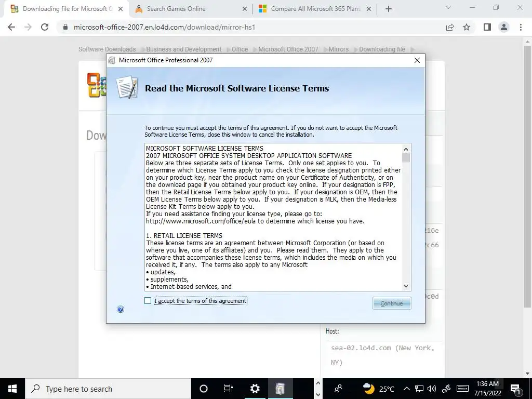532x399 pixels.
Task: Click the host text sea-02.lo4d.com
Action: pos(361,348)
